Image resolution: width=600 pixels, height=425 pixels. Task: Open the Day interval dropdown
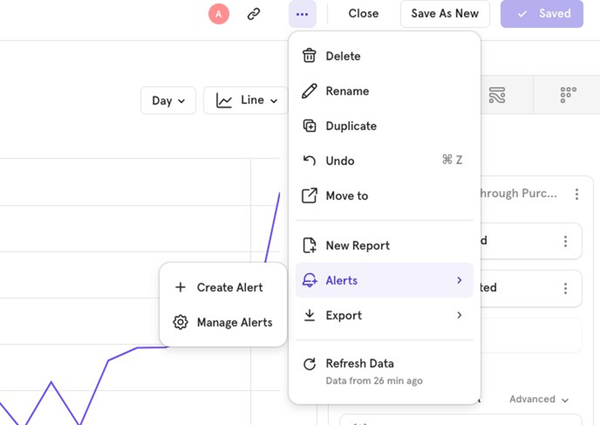(168, 101)
